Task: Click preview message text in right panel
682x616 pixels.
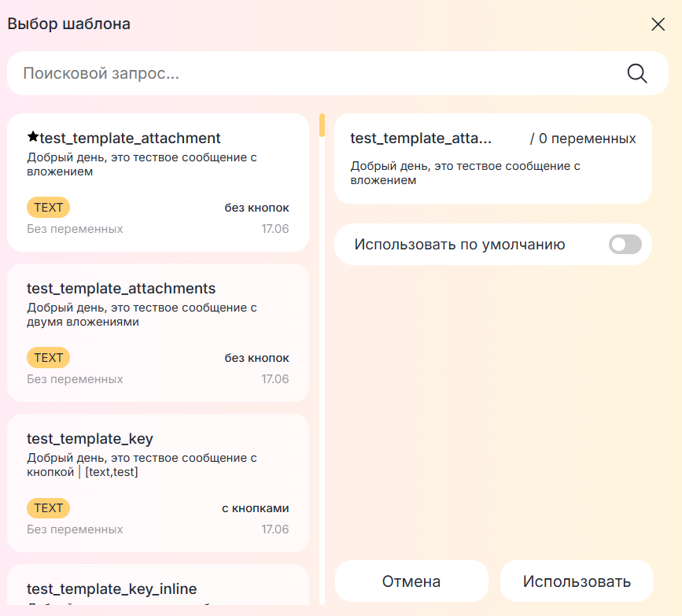Action: click(464, 173)
